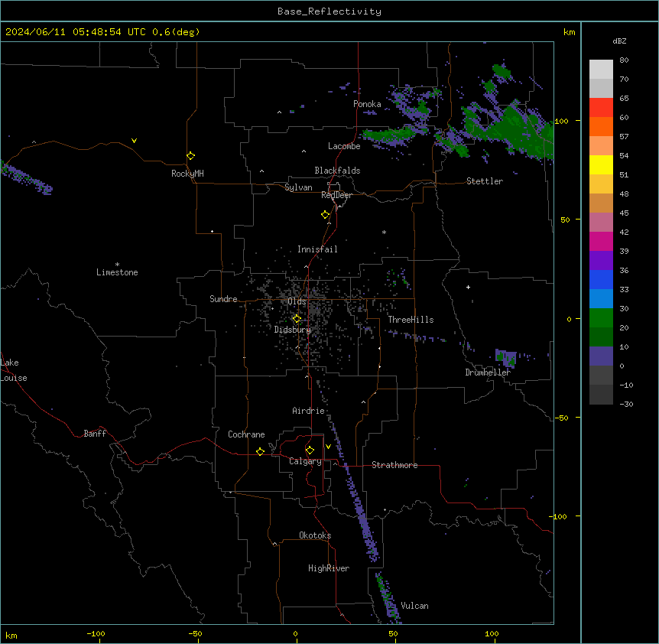Screen dimensions: 659x644
Task: Click the -100 tick on bottom km axis
Action: point(96,633)
